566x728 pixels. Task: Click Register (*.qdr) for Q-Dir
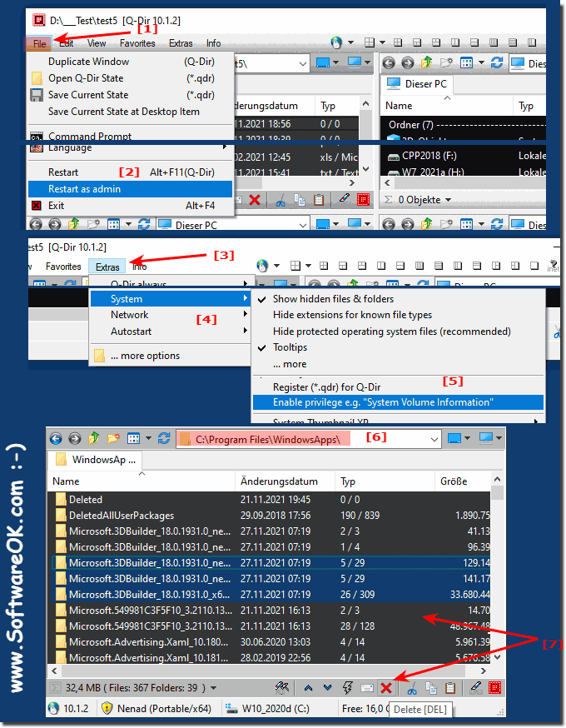[398, 386]
